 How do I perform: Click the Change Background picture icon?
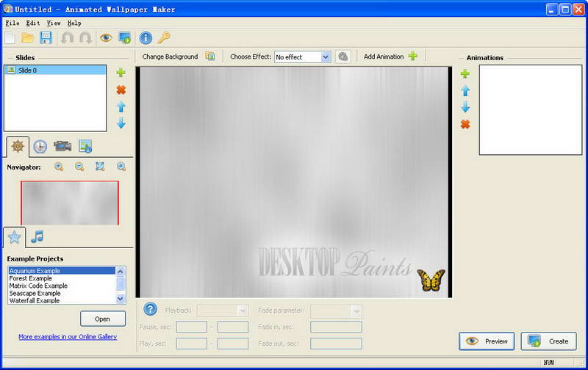pos(210,57)
